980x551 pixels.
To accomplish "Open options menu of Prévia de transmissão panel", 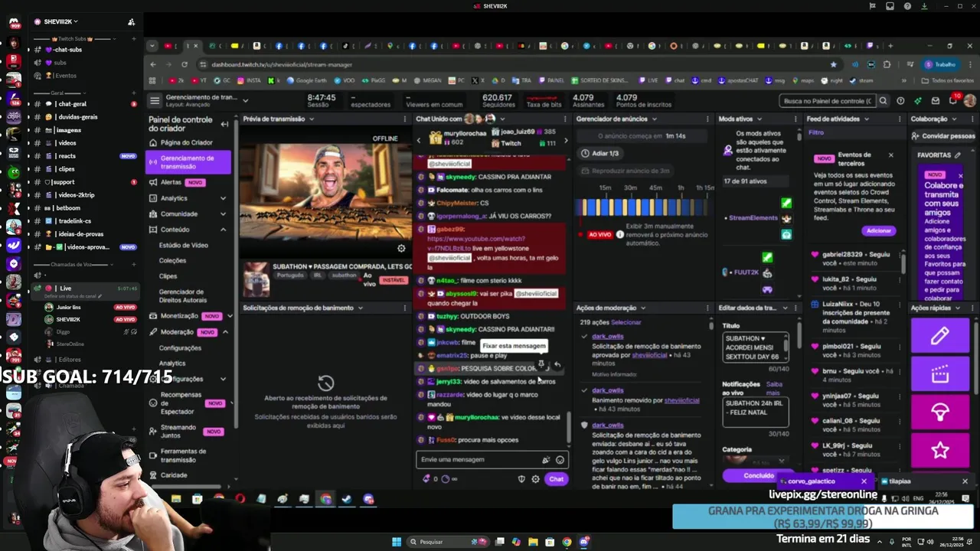I will (405, 119).
